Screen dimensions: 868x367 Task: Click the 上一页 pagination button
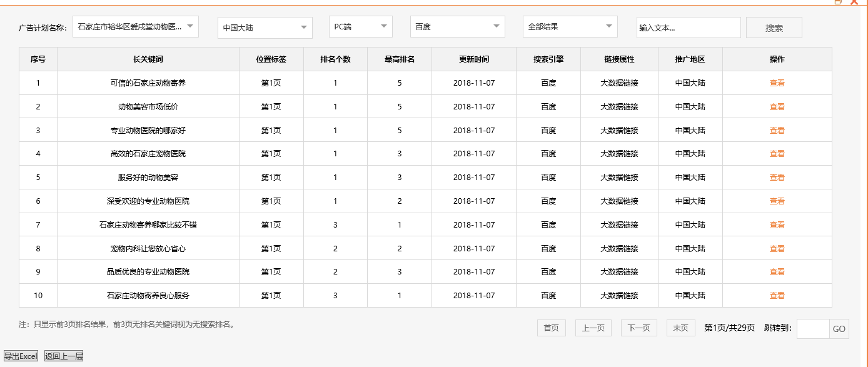click(593, 328)
